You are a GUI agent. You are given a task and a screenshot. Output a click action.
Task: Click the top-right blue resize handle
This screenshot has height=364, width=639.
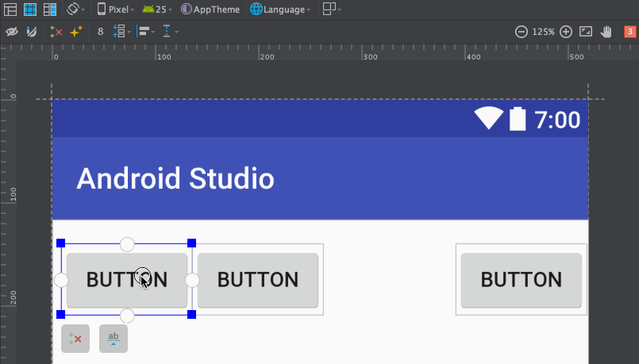tap(191, 243)
